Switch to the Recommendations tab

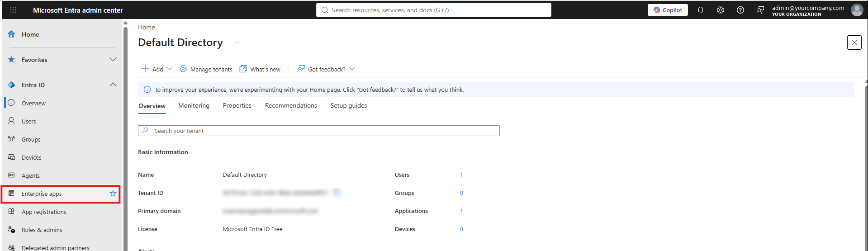(x=291, y=105)
